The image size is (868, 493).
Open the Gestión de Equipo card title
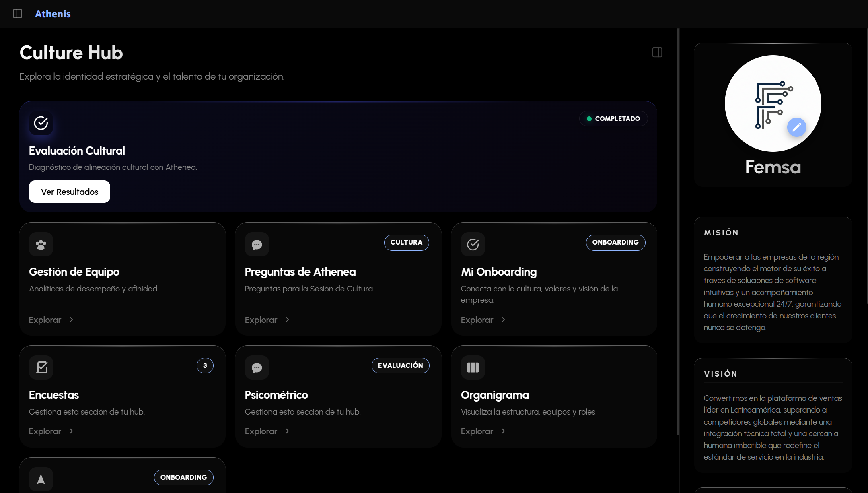[x=74, y=272]
